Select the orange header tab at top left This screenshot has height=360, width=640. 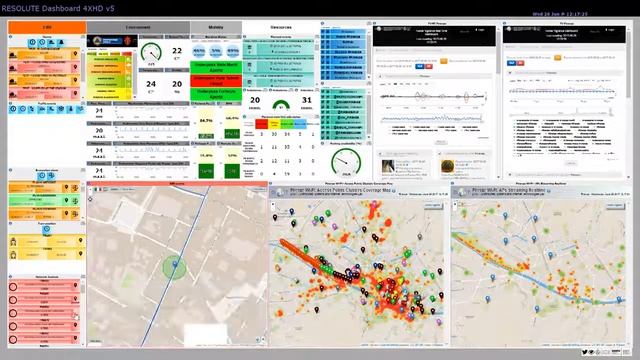click(x=47, y=27)
